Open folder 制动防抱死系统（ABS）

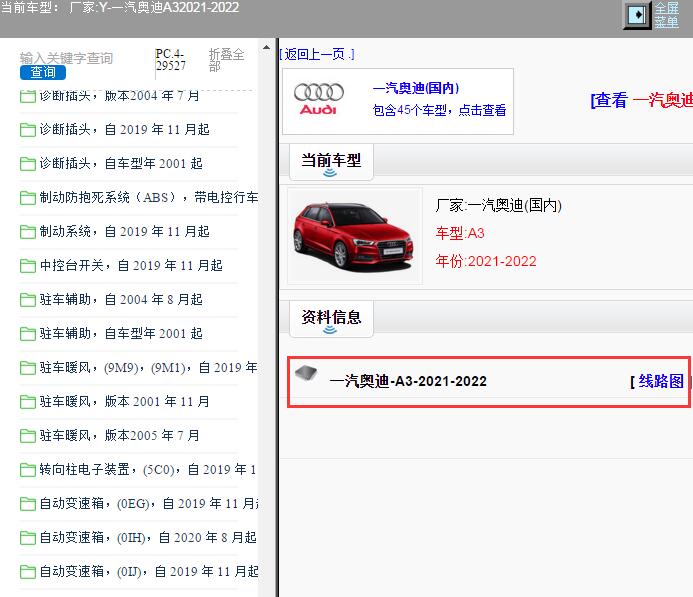coord(148,198)
